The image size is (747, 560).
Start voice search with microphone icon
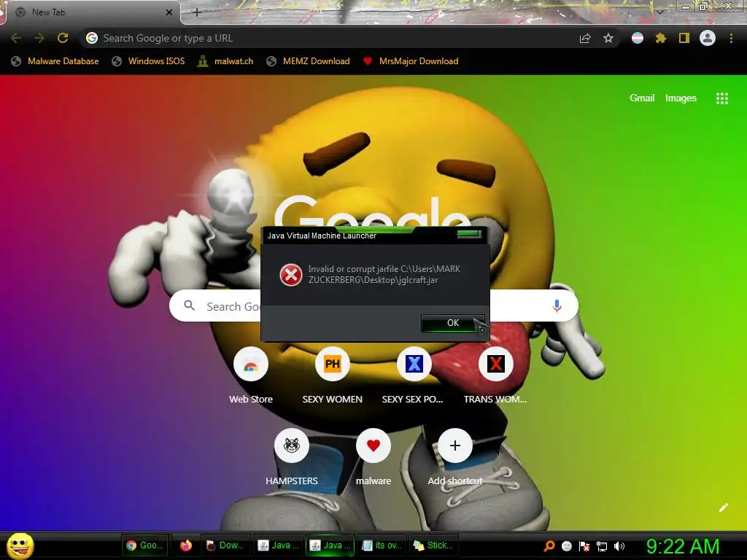point(557,306)
